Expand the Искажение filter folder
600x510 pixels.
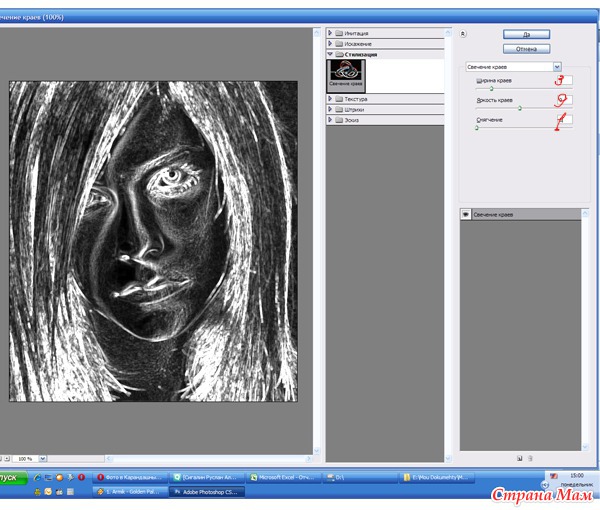(330, 44)
